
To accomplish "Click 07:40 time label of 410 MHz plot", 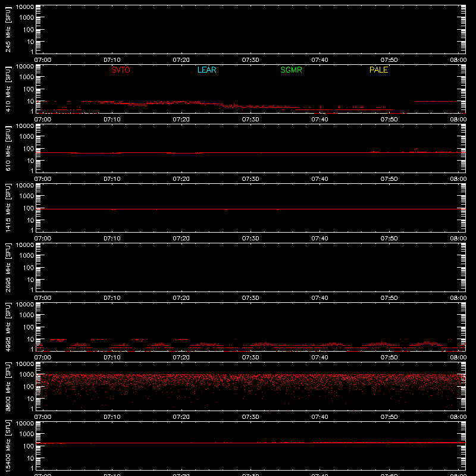I will [320, 120].
